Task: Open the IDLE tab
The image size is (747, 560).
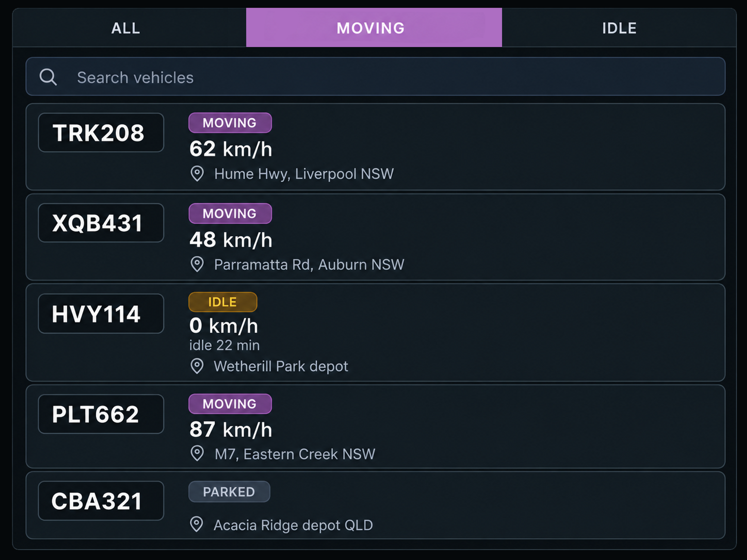Action: point(619,28)
